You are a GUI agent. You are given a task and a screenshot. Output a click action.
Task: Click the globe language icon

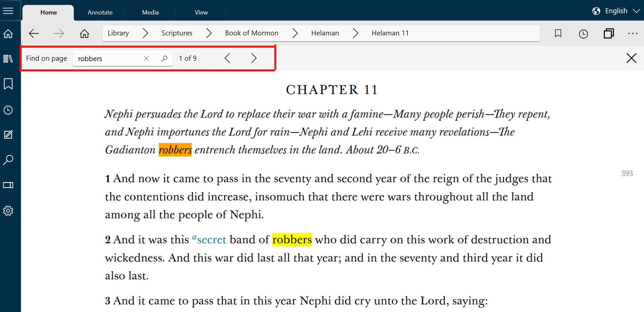[x=596, y=11]
